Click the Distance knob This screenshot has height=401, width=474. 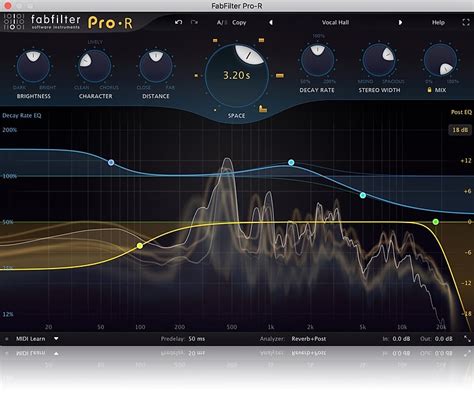pos(156,66)
